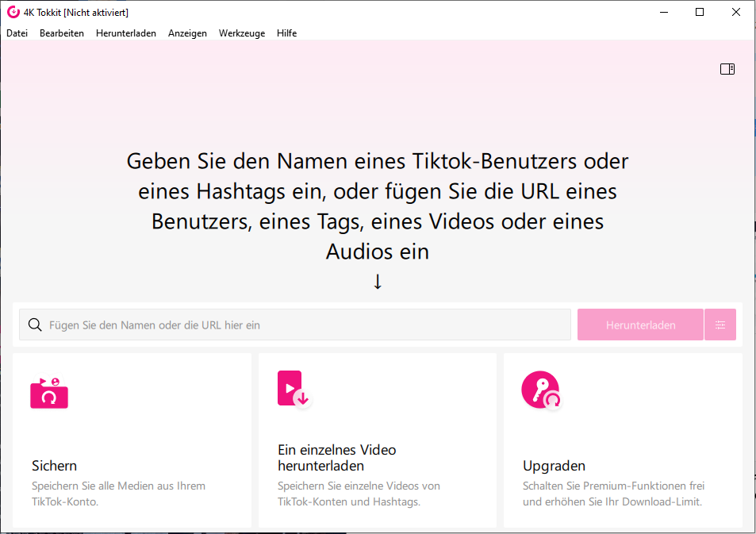The height and width of the screenshot is (534, 756).
Task: Maximize the 4K Tokkit window
Action: [x=700, y=12]
